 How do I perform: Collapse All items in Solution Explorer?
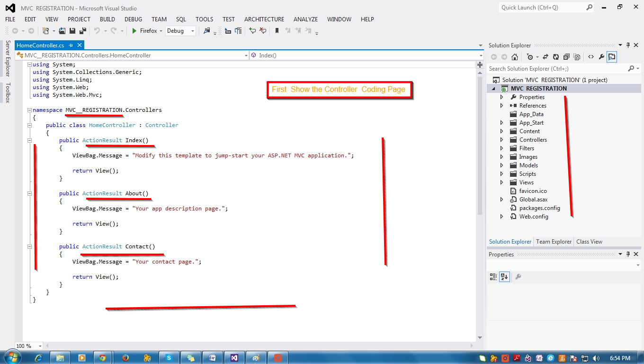coord(566,56)
